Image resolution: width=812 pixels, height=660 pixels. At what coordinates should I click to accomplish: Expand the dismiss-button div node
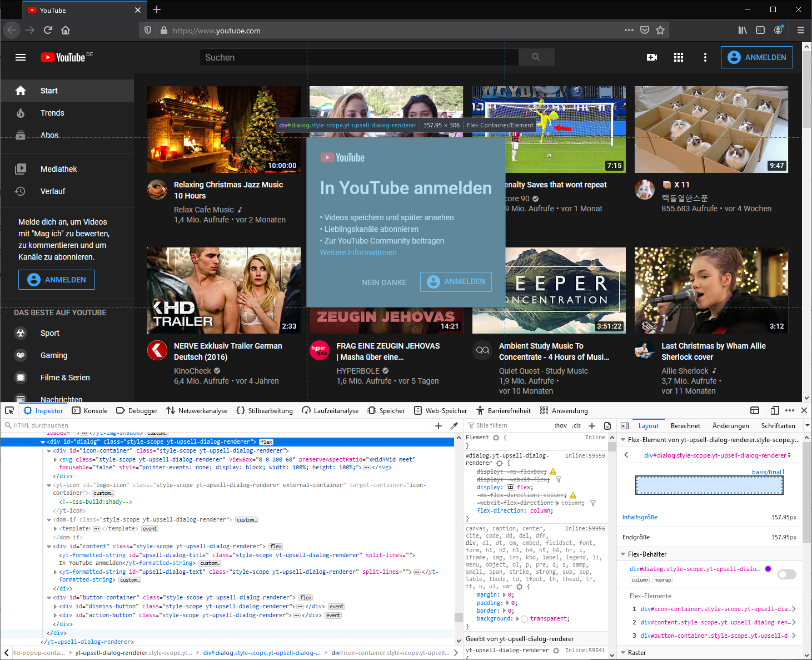click(55, 607)
